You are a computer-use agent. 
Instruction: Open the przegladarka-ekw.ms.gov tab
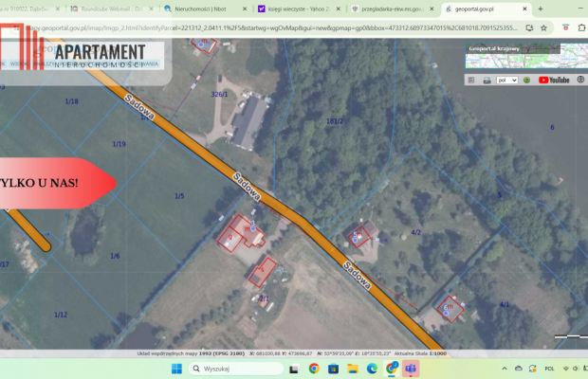[x=387, y=9]
